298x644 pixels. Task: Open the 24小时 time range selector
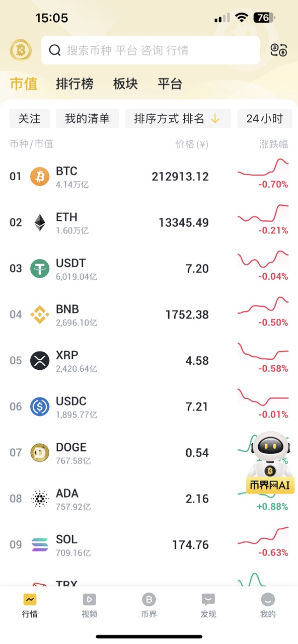[x=265, y=119]
